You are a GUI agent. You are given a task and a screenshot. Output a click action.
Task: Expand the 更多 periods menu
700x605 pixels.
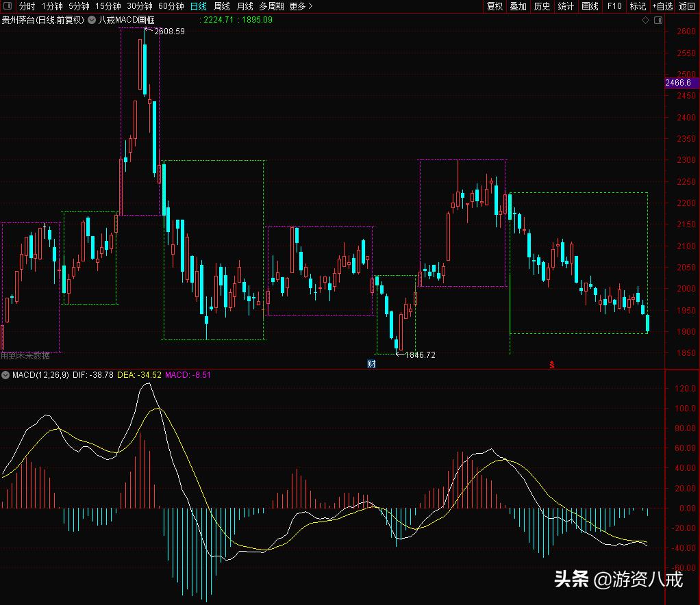pos(301,6)
